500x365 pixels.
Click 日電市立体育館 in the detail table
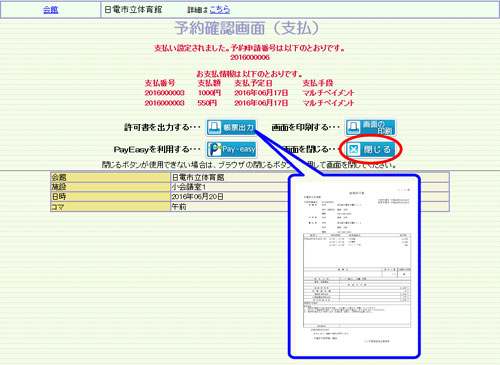tap(198, 177)
